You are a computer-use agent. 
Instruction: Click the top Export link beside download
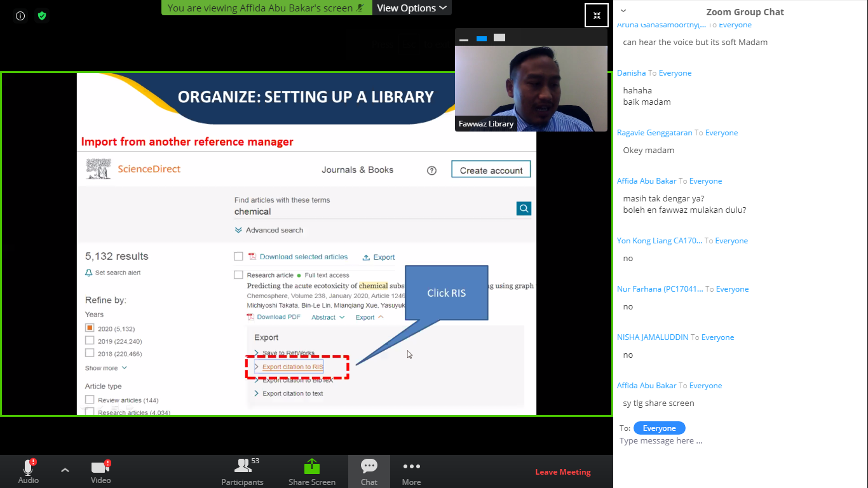coord(379,257)
